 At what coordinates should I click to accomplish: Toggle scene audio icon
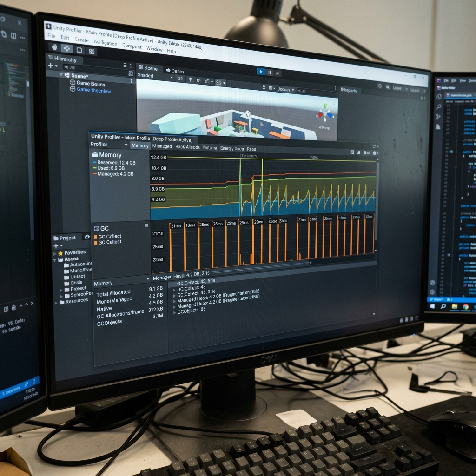[x=198, y=80]
